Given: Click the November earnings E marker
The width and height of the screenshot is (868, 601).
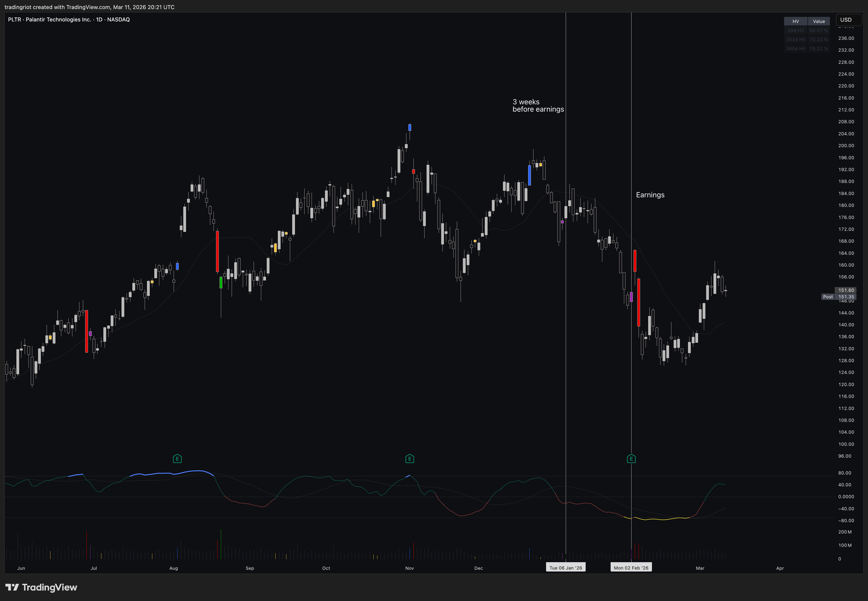Looking at the screenshot, I should click(409, 459).
